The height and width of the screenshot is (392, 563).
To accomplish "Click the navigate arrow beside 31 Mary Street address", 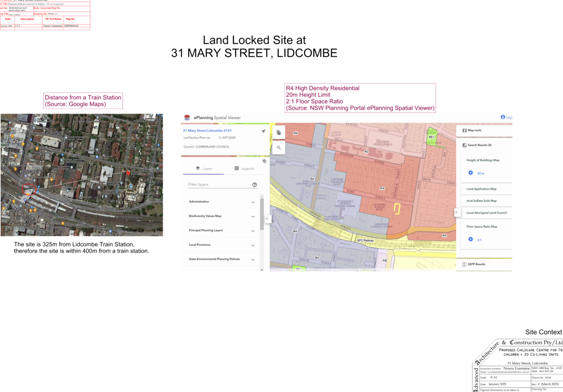I will [263, 131].
